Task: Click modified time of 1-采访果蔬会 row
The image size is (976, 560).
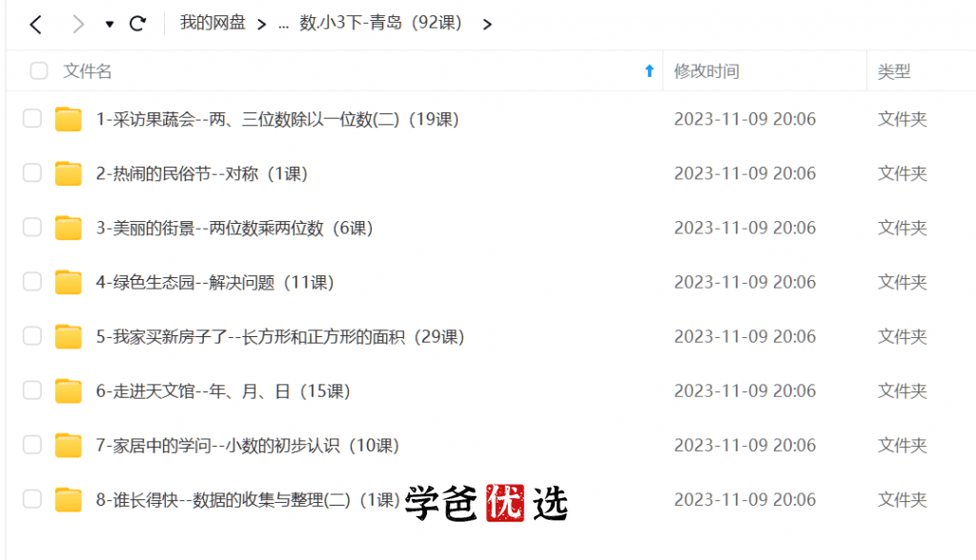Action: [745, 119]
